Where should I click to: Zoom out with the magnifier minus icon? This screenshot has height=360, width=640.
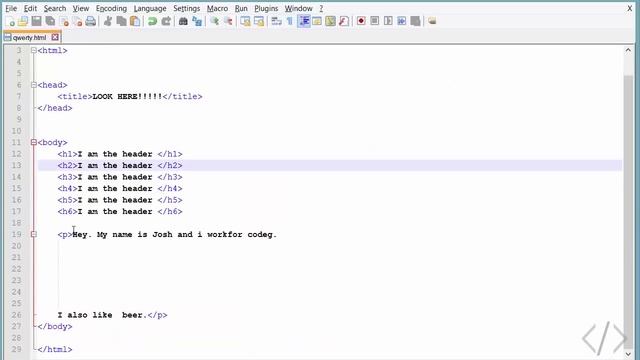[228, 21]
